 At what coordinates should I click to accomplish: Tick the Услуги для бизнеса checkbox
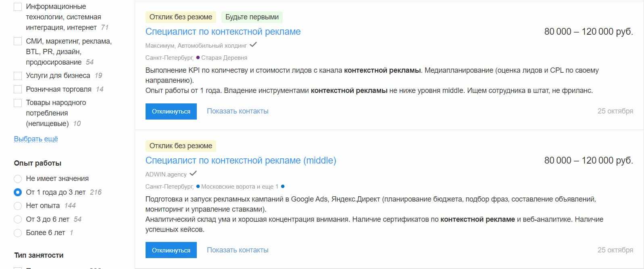pos(18,76)
